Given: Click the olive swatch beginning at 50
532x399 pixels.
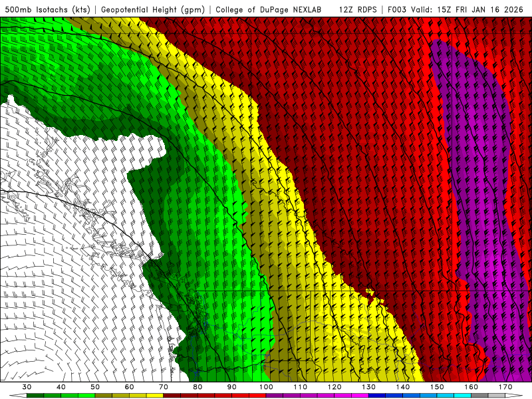Looking at the screenshot, I should (x=104, y=396).
